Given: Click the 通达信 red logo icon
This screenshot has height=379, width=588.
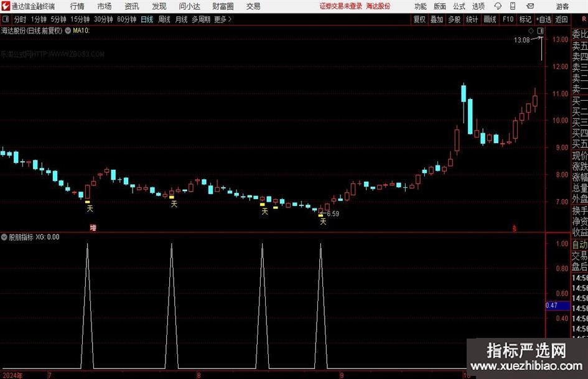Looking at the screenshot, I should 6,6.
